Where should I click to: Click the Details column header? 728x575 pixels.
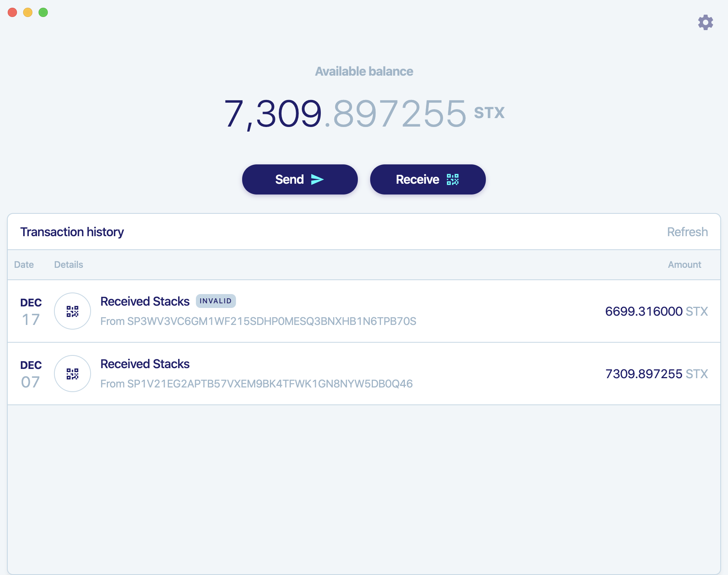68,265
